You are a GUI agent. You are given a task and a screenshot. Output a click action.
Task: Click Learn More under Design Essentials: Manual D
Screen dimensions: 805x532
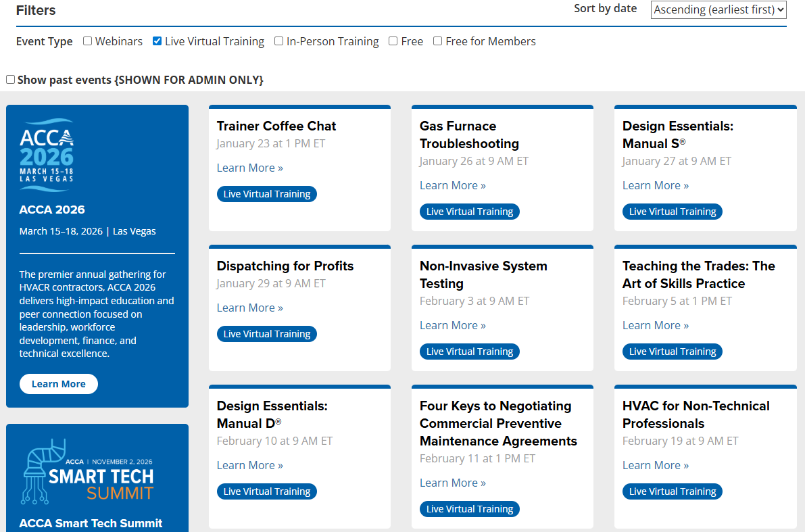click(250, 465)
